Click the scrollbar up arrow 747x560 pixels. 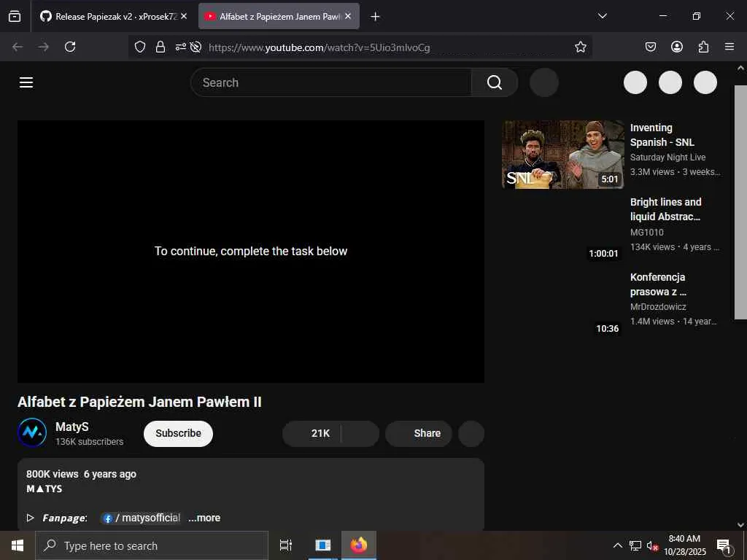coord(740,68)
